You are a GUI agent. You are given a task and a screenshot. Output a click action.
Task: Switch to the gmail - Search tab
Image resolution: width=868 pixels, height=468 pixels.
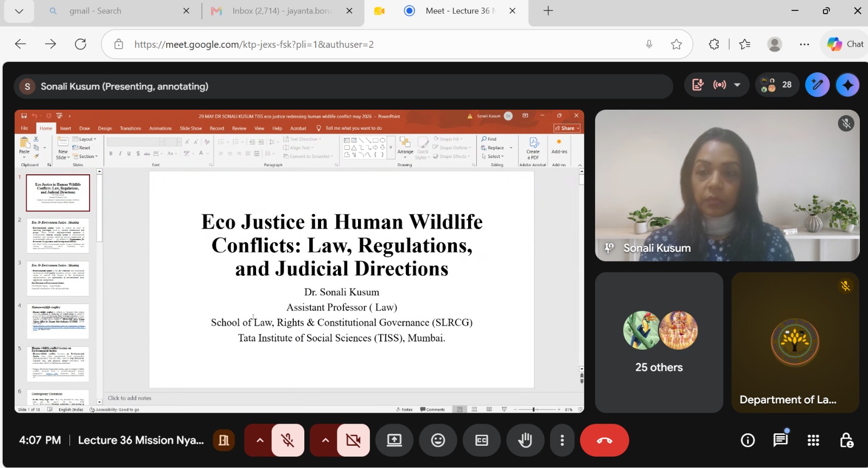pyautogui.click(x=117, y=11)
